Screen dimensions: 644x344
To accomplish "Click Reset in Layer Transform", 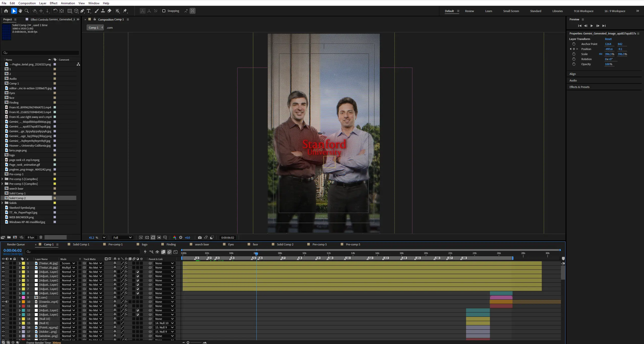I will [608, 39].
